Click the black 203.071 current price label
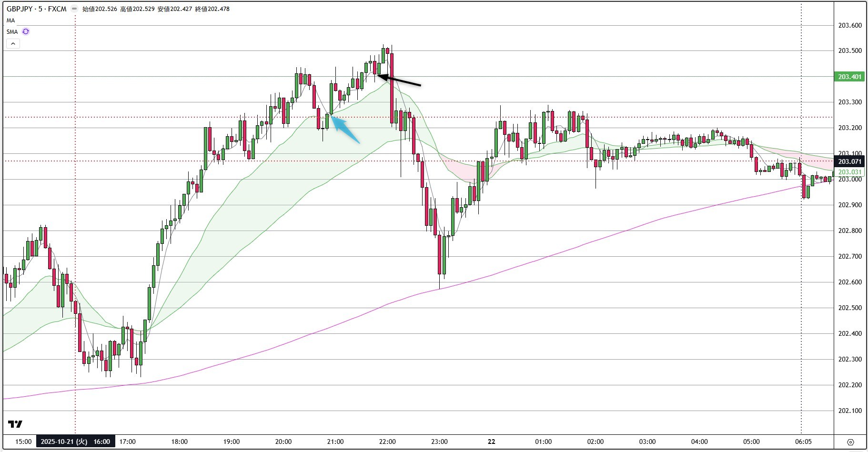 pyautogui.click(x=849, y=162)
